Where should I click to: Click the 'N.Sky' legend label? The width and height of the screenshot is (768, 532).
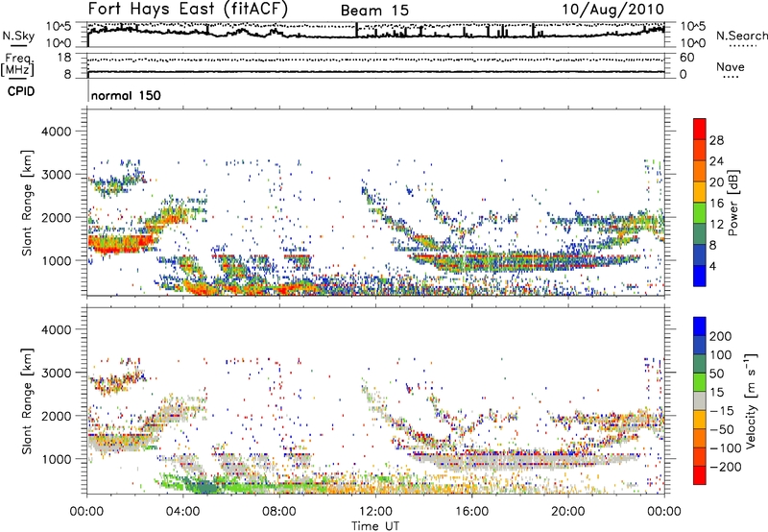pos(18,36)
